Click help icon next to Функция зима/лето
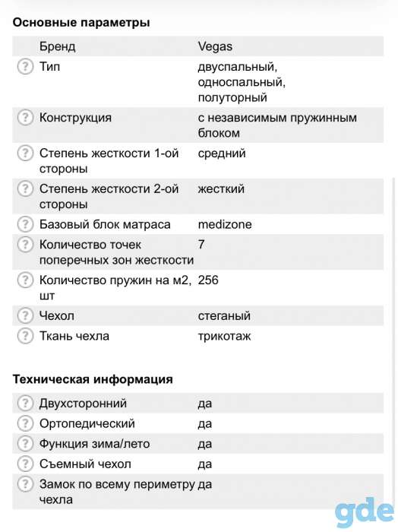 click(x=25, y=443)
